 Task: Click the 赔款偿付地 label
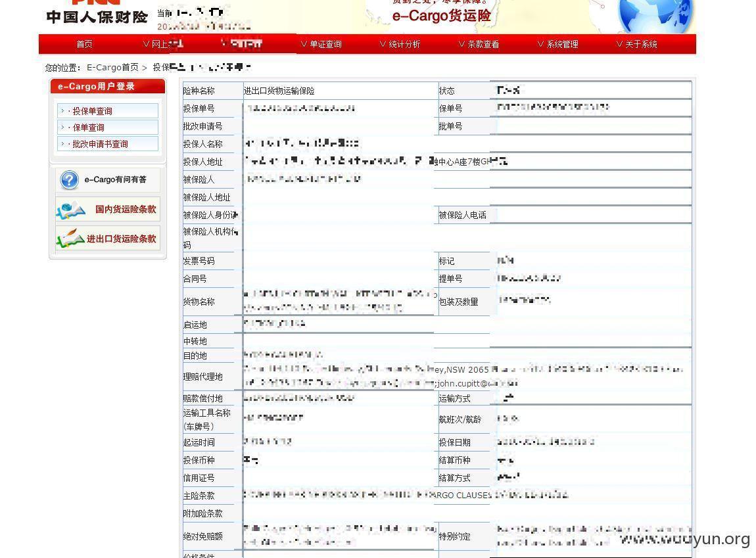[203, 398]
